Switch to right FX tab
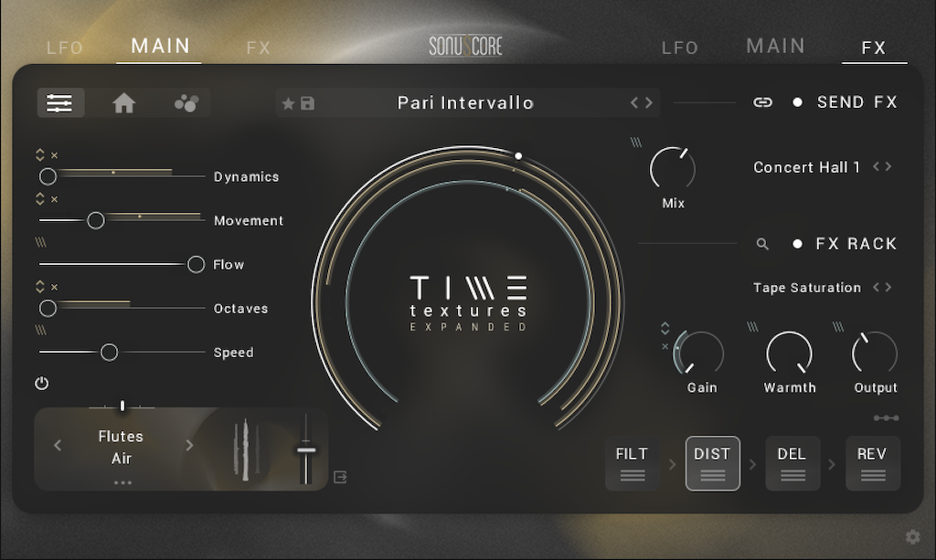936x560 pixels. [874, 48]
